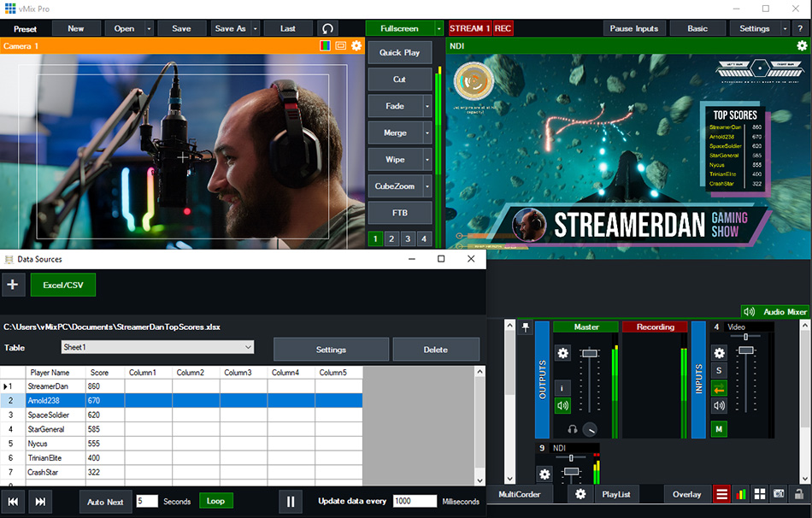Image resolution: width=812 pixels, height=518 pixels.
Task: Click the snapshot camera icon at bottom right
Action: pyautogui.click(x=779, y=494)
